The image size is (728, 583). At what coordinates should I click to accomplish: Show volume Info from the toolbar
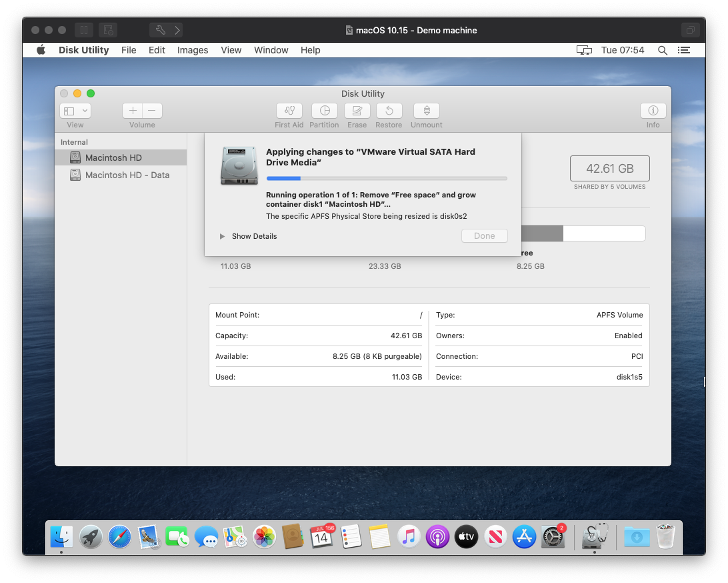pos(653,111)
